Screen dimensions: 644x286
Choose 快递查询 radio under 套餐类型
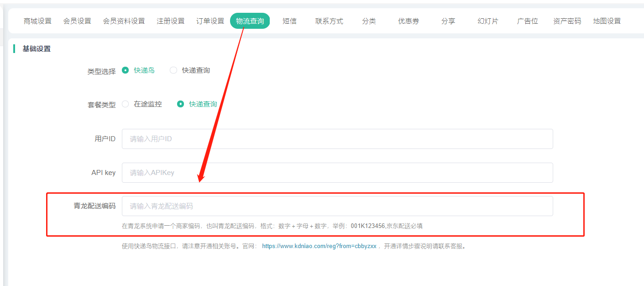click(181, 104)
